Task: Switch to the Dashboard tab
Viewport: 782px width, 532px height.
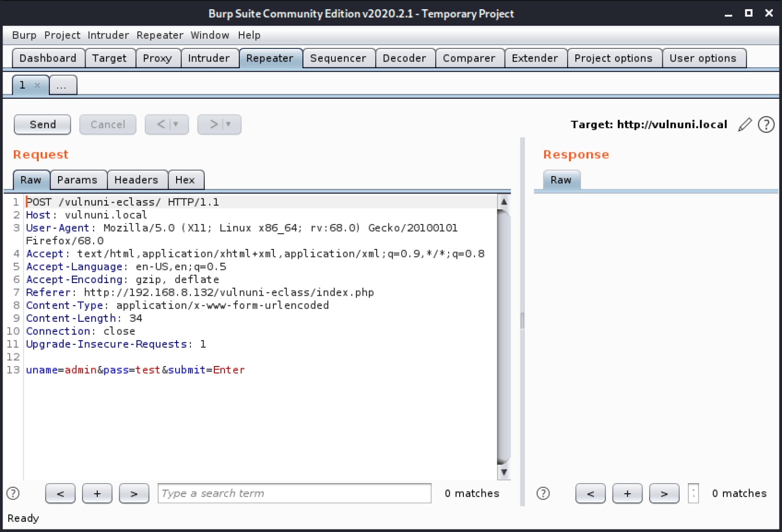Action: [x=48, y=58]
